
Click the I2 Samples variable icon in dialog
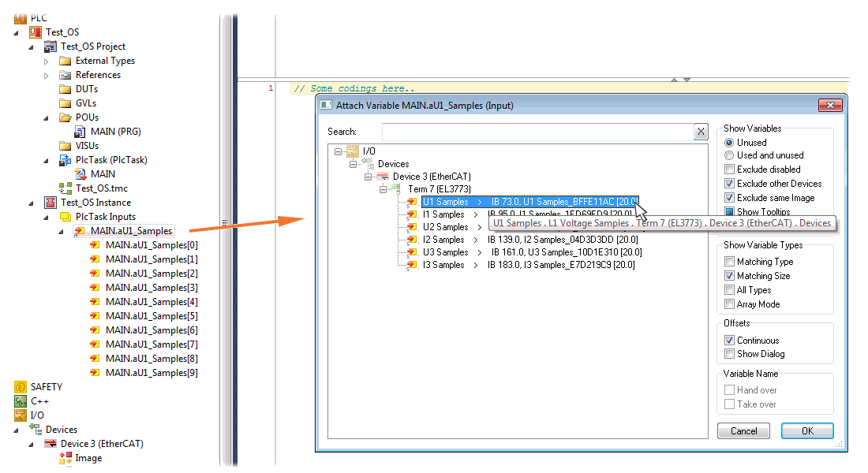(412, 240)
